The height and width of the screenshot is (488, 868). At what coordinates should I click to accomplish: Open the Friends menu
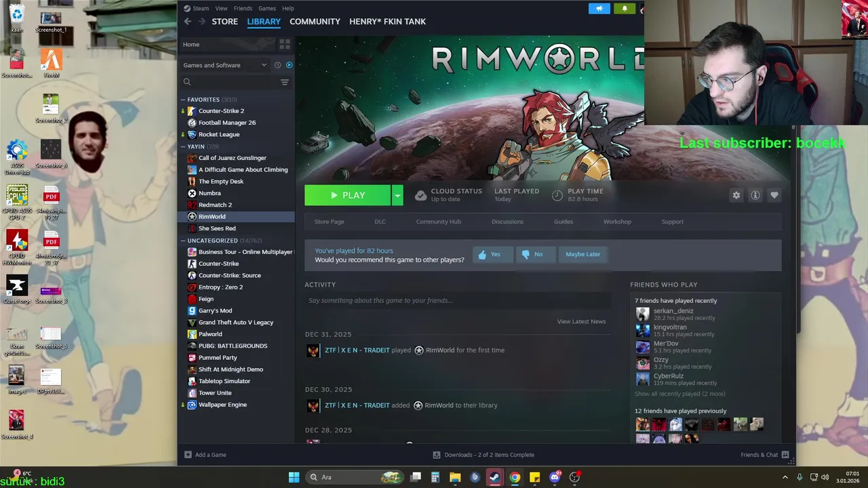[243, 9]
